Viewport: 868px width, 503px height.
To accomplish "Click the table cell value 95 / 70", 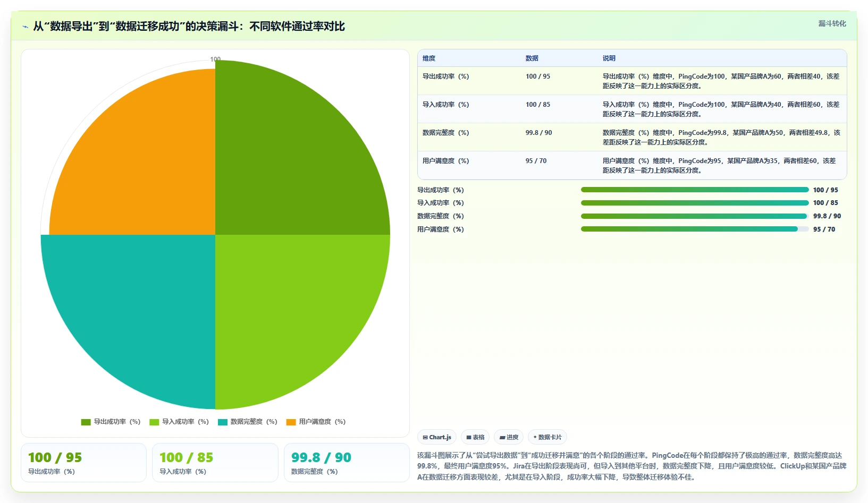I will [536, 161].
